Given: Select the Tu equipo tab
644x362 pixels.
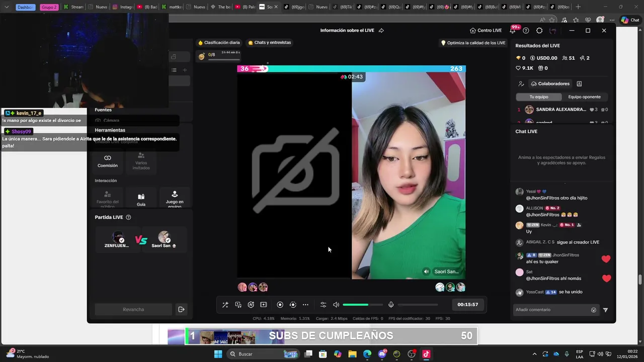Looking at the screenshot, I should [539, 97].
